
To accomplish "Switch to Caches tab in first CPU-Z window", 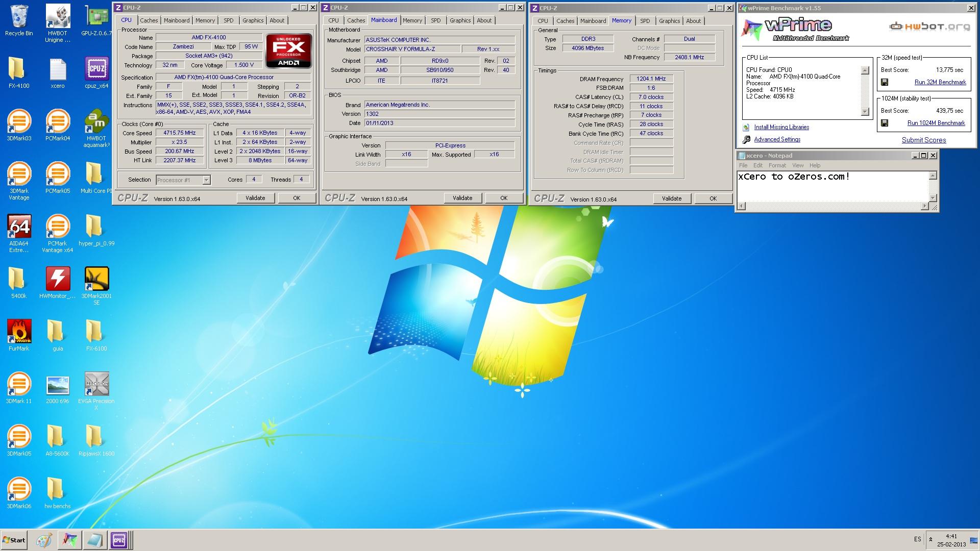I will click(149, 20).
